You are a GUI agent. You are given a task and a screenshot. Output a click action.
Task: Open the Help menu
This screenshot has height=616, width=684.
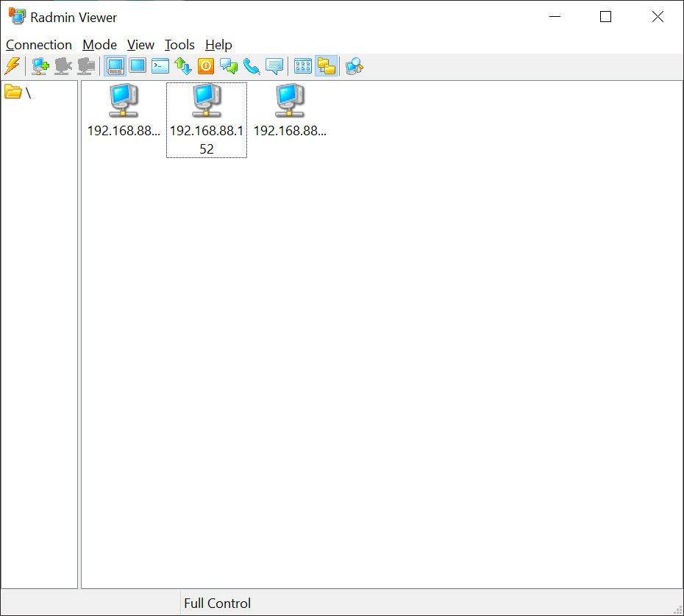(x=218, y=45)
